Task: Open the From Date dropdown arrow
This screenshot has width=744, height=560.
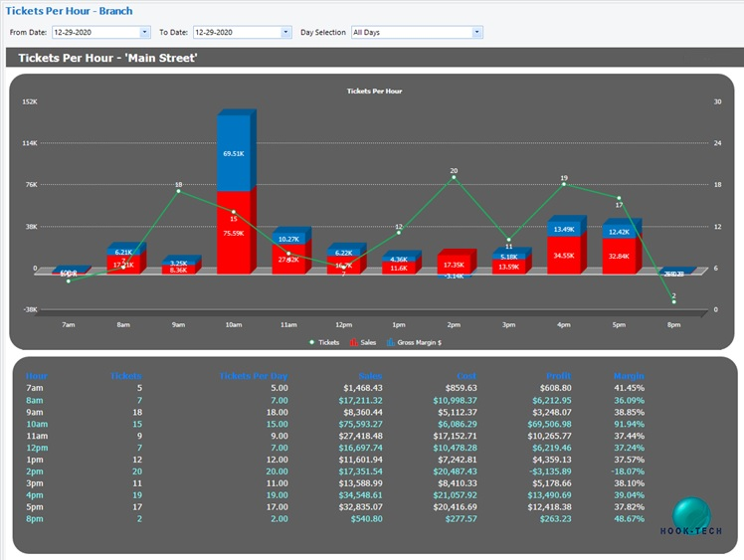Action: [144, 32]
